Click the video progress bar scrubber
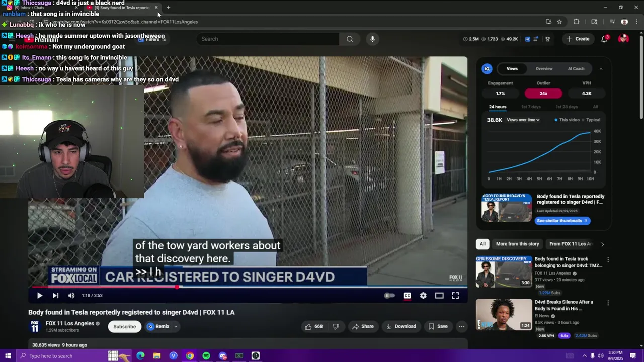The width and height of the screenshot is (644, 362). point(177,287)
